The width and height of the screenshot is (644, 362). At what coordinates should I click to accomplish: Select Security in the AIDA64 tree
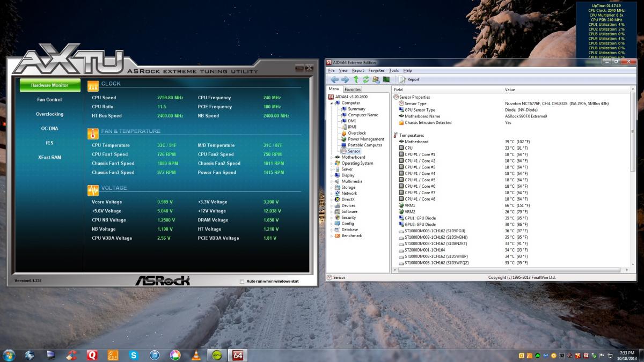click(x=348, y=217)
